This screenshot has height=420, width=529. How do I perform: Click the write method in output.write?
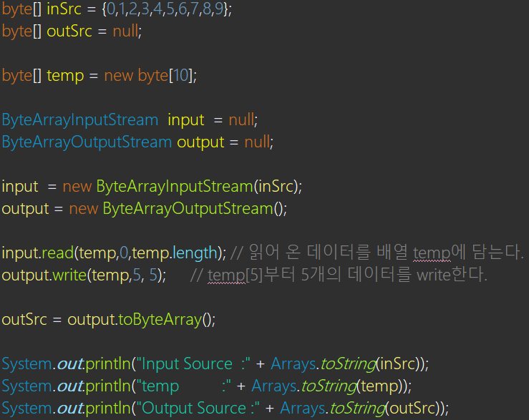(x=69, y=275)
